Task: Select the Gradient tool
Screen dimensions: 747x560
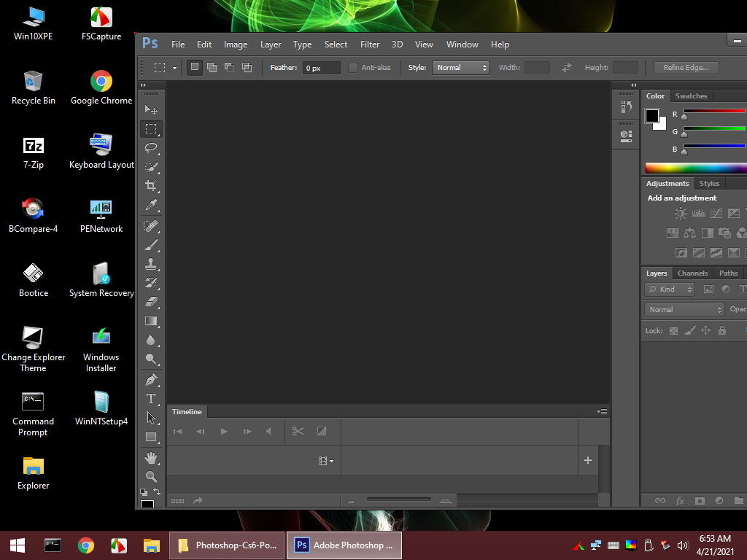Action: coord(151,321)
